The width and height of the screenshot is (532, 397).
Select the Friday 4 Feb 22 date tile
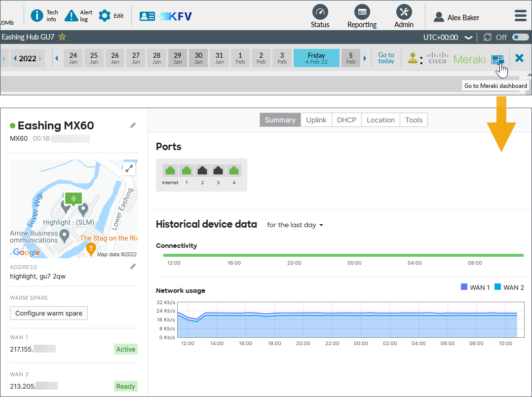pos(316,58)
